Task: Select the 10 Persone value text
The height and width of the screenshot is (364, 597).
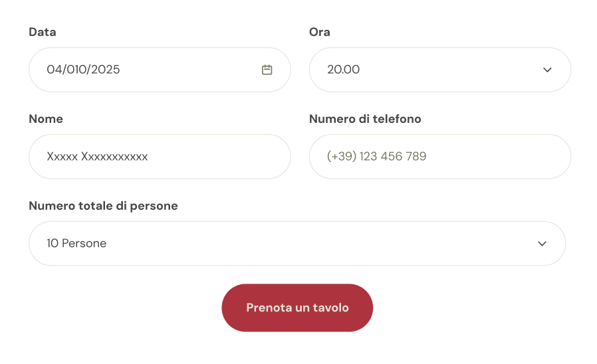Action: click(76, 244)
